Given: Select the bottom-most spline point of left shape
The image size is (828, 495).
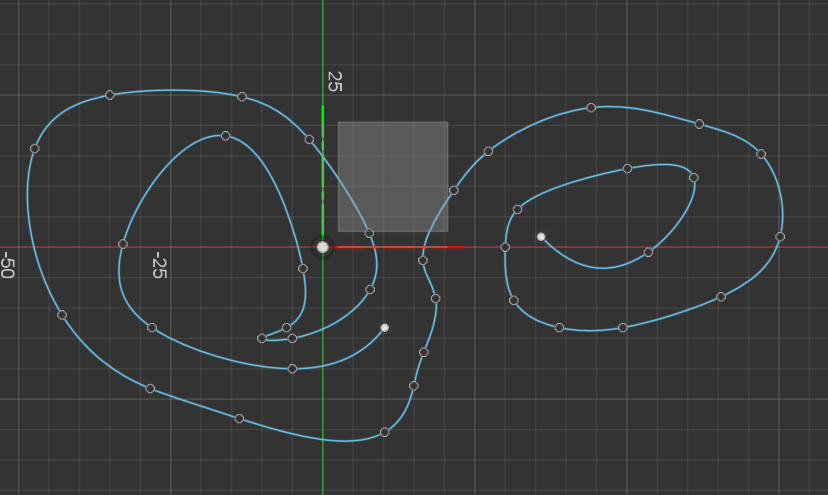Looking at the screenshot, I should pos(384,432).
